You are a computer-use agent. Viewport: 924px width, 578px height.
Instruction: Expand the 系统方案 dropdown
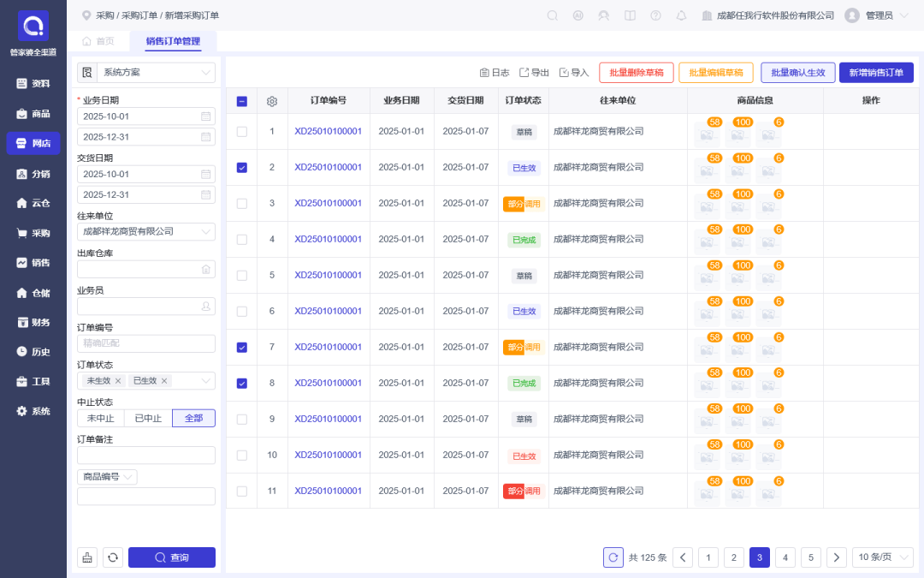coord(146,73)
